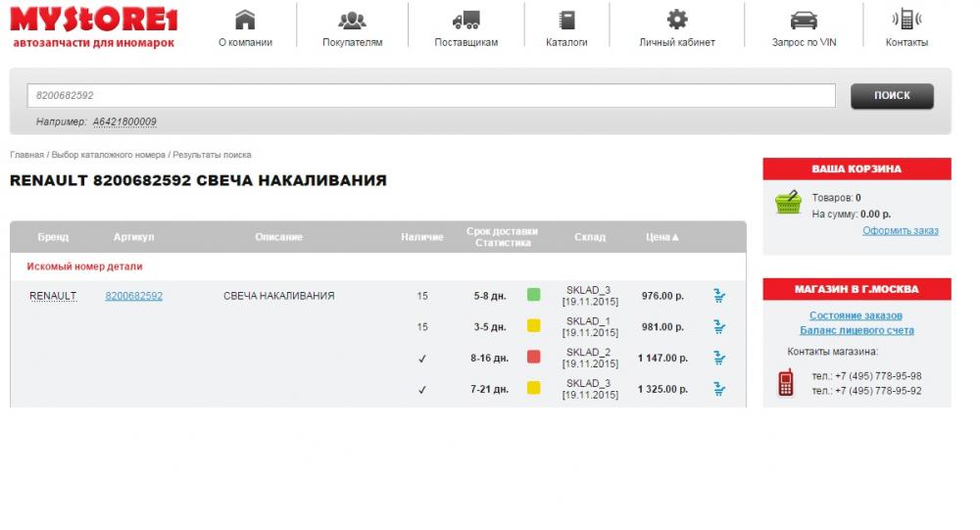
Task: Click the Срок доставки Статистика header
Action: click(x=502, y=237)
